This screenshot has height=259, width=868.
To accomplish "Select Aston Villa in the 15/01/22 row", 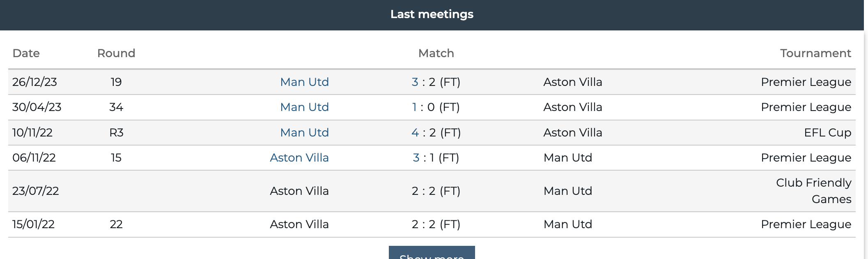I will 299,224.
